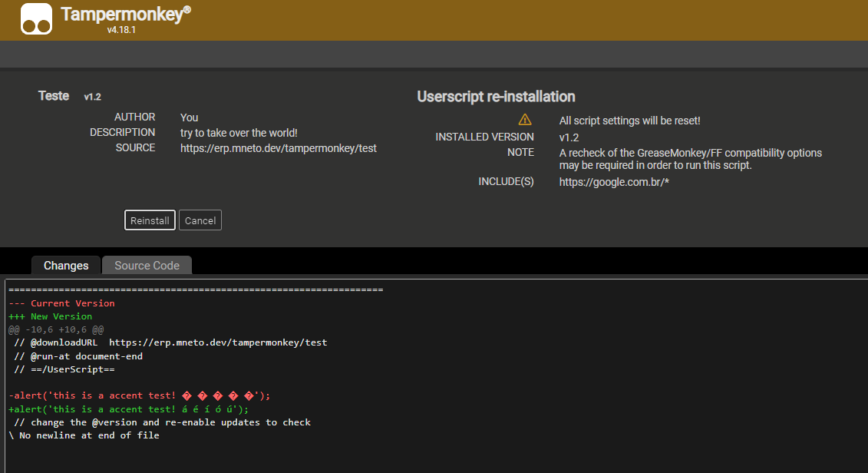Click the AUTHOR field value You
This screenshot has height=473, width=868.
pyautogui.click(x=189, y=117)
